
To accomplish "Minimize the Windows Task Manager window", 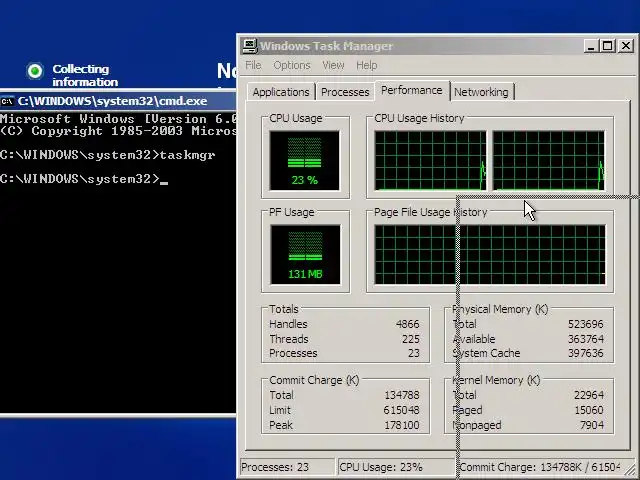I will coord(591,46).
